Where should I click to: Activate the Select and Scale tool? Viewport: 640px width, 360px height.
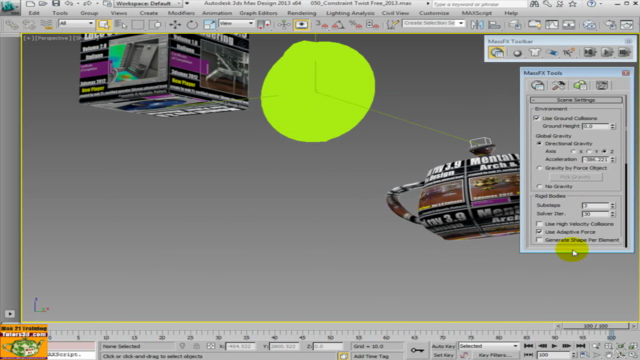click(209, 24)
